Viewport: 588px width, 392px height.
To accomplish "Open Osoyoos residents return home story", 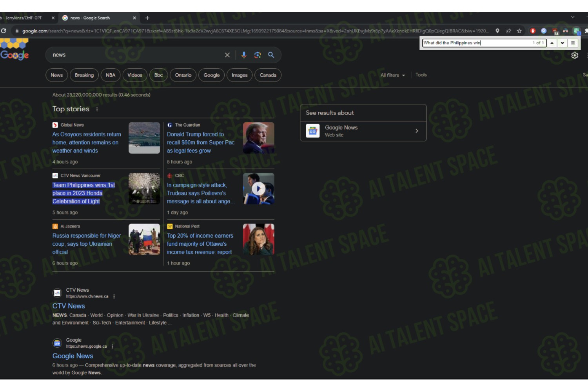I will (87, 143).
